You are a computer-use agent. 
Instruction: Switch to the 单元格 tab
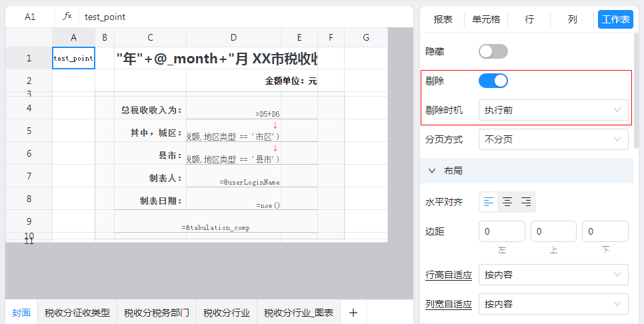coord(486,19)
